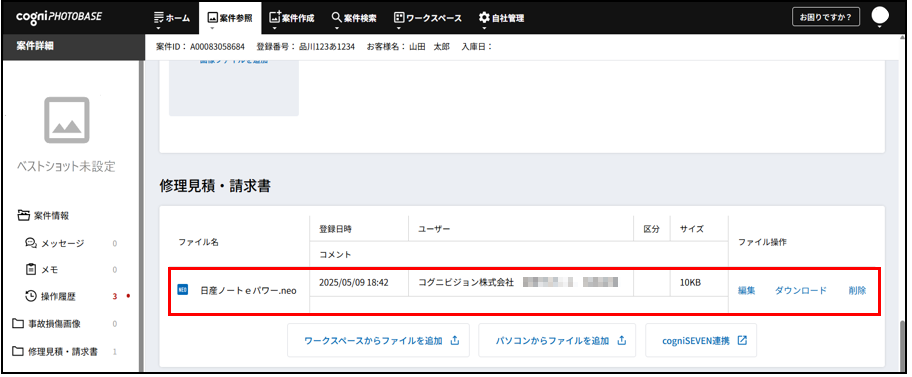
Task: Open 操作履歴 history clock item
Action: [51, 296]
